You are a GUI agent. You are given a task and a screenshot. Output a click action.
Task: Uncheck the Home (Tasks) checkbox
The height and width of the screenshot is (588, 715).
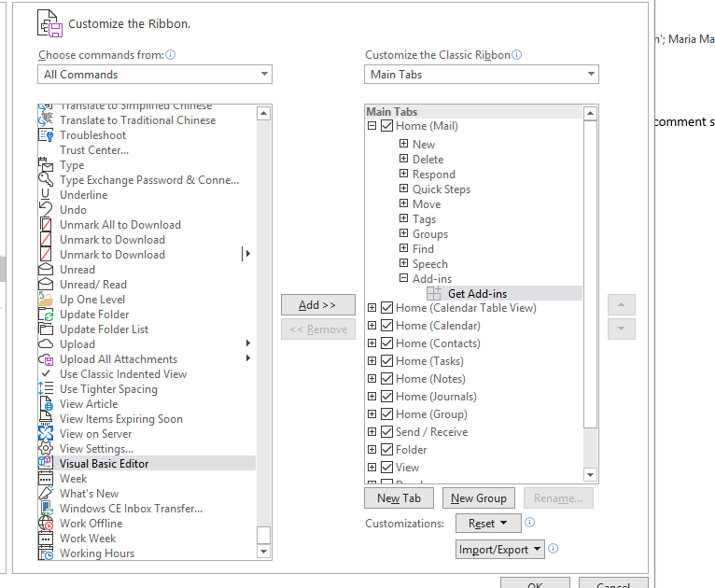click(386, 361)
